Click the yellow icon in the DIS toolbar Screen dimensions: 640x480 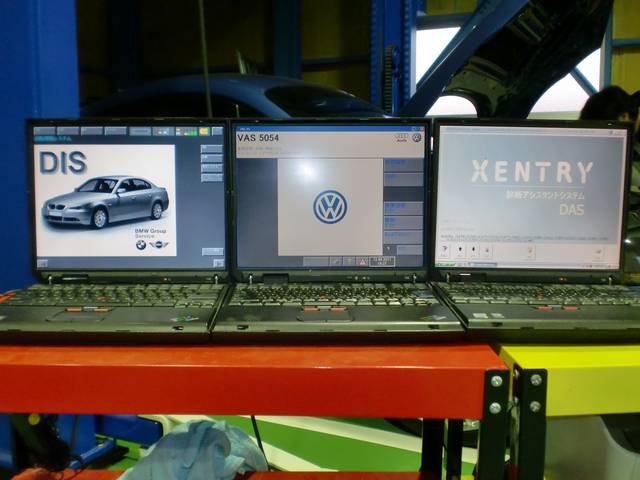[x=204, y=131]
